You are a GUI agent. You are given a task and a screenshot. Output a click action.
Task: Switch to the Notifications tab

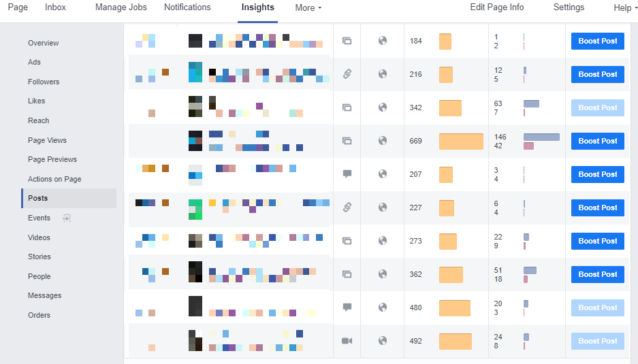click(x=187, y=7)
